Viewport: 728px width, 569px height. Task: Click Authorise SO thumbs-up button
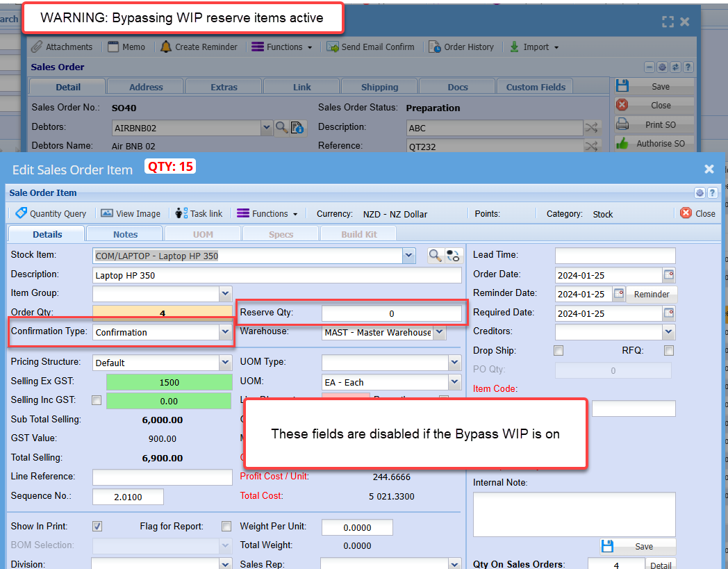coord(654,144)
